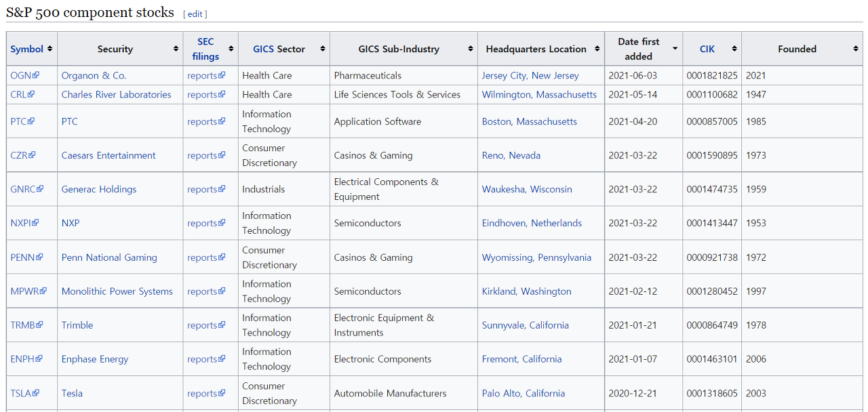Sort by CIK column arrows
Image resolution: width=868 pixels, height=412 pixels.
(x=734, y=49)
